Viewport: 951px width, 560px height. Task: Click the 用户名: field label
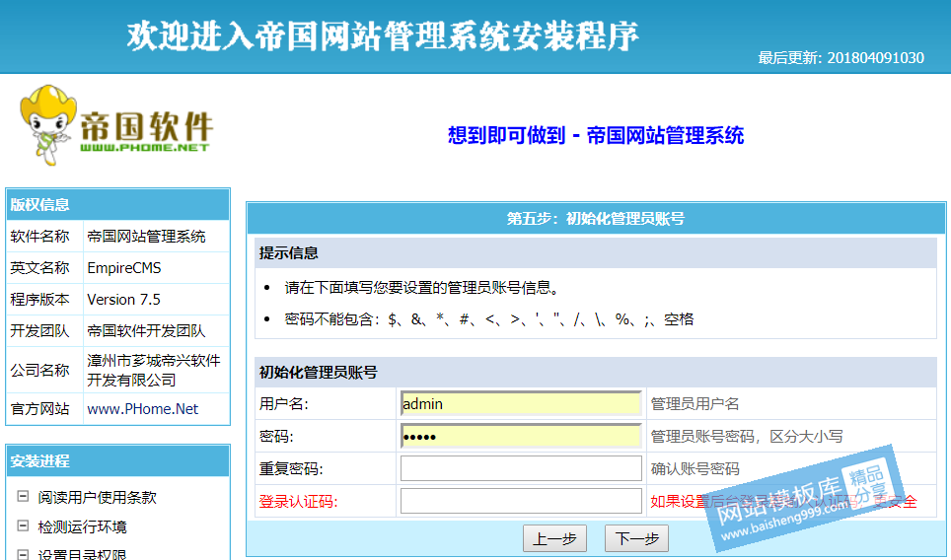[x=284, y=404]
